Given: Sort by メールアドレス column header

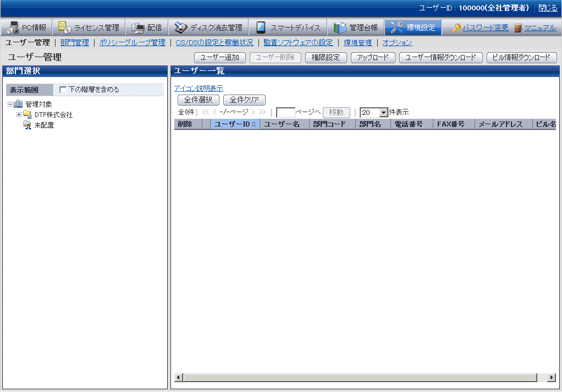Looking at the screenshot, I should 503,124.
